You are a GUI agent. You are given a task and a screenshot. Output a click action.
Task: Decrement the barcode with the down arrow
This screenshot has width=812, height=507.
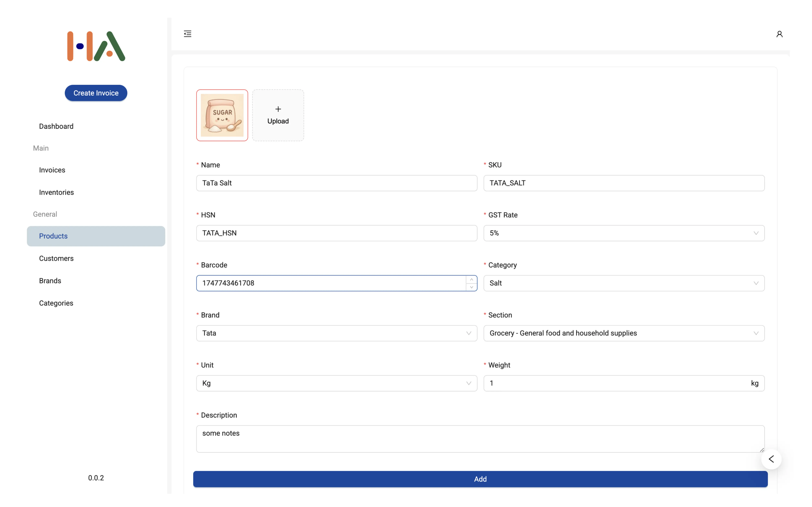[x=471, y=287]
